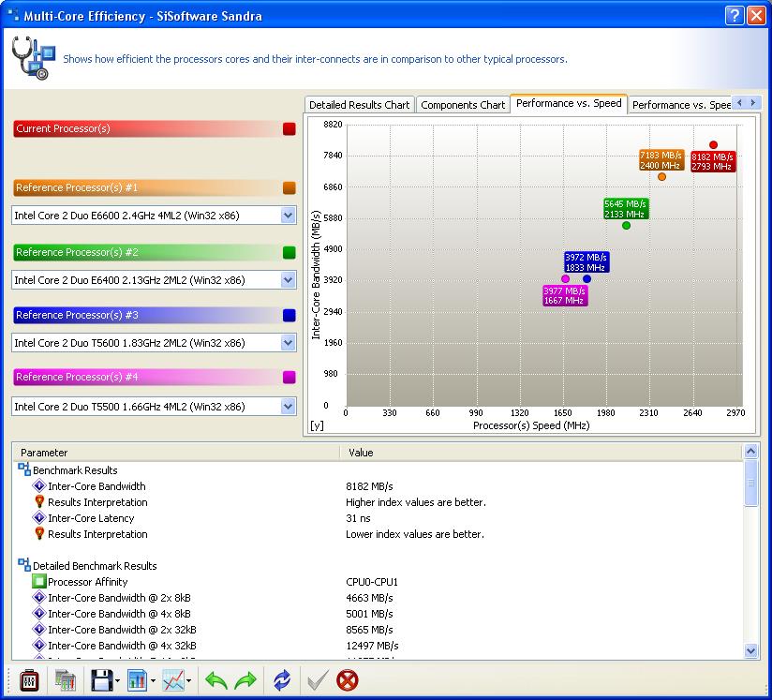Toggle the orange Reference Processor #1 square
Image resolution: width=772 pixels, height=700 pixels.
289,188
